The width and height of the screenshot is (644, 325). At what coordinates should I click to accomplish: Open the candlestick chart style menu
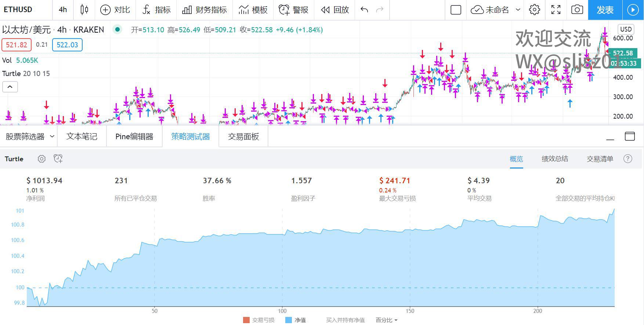(84, 10)
